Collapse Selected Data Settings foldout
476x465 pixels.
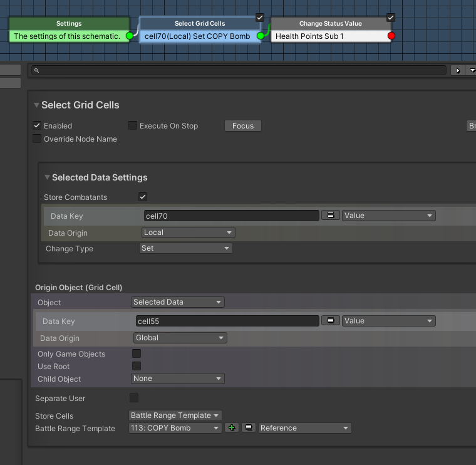(47, 177)
